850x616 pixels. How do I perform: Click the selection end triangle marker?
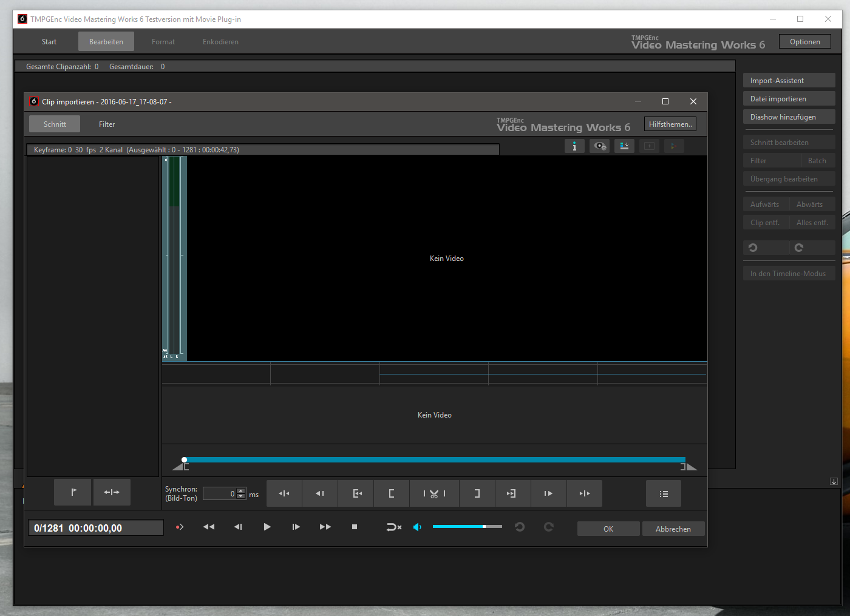(x=691, y=467)
